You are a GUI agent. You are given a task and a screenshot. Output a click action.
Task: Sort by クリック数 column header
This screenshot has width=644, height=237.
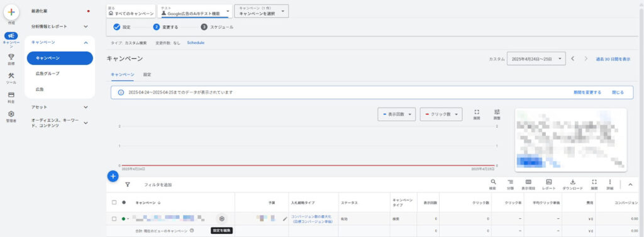click(481, 203)
